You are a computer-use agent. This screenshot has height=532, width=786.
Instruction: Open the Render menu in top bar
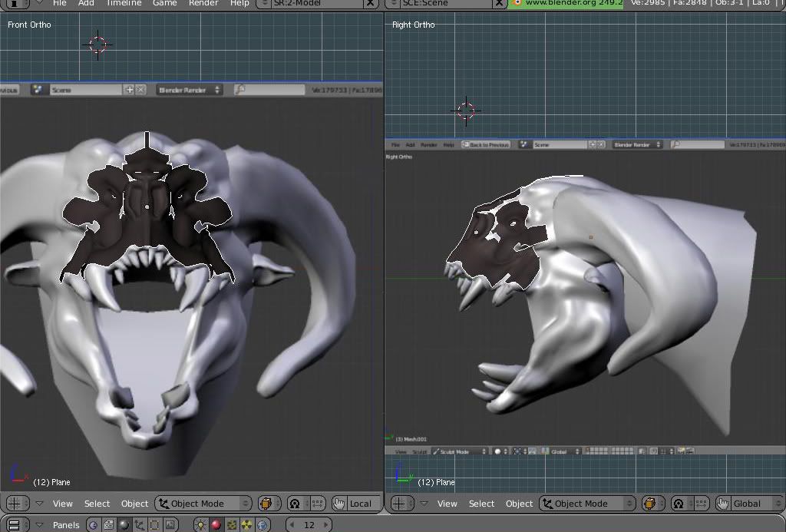pos(203,3)
